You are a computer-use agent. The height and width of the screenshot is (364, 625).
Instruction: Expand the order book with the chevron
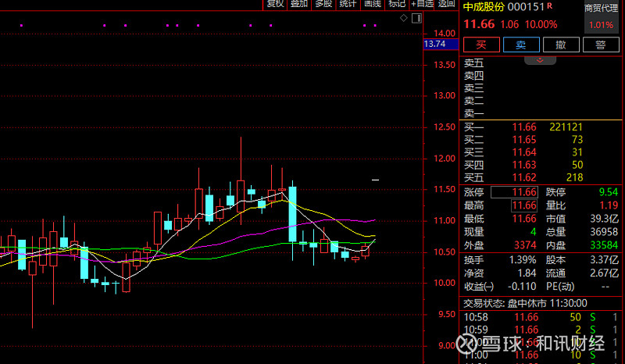tap(540, 60)
